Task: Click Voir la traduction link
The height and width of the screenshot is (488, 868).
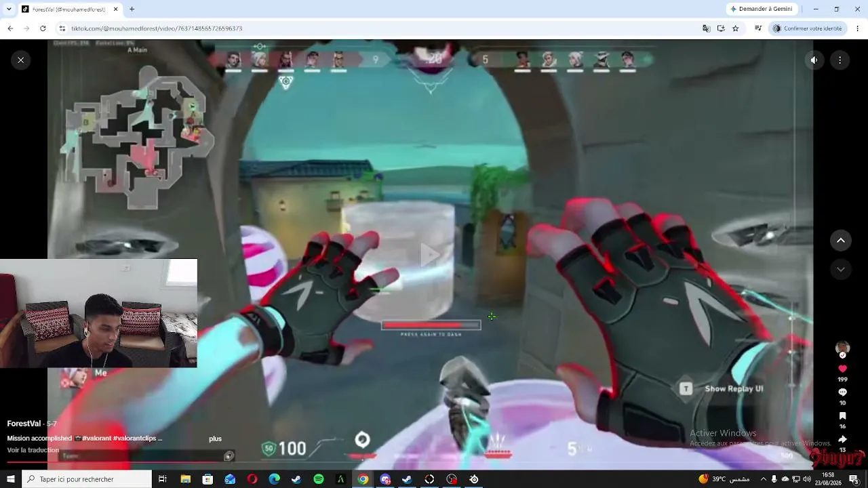Action: [x=33, y=450]
